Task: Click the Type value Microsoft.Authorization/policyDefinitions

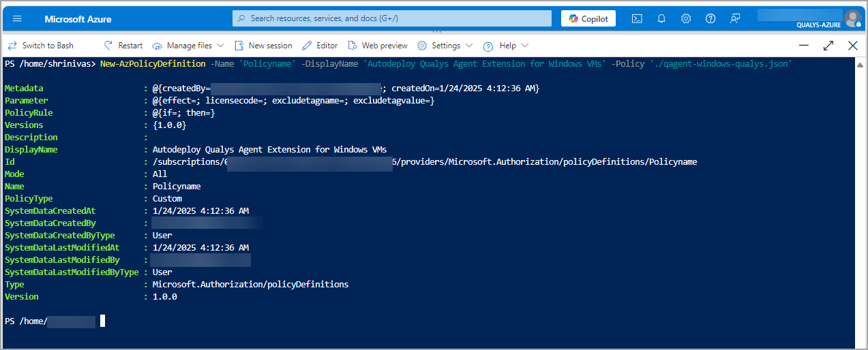Action: [x=250, y=285]
